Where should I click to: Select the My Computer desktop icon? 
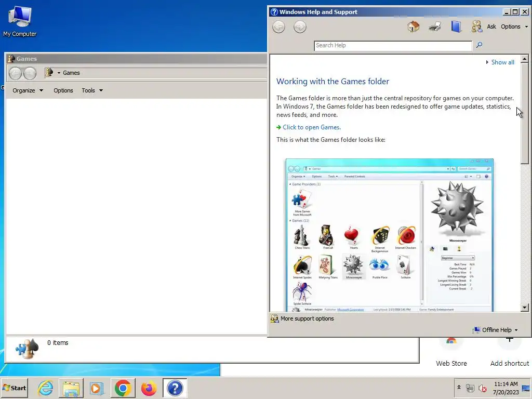20,21
